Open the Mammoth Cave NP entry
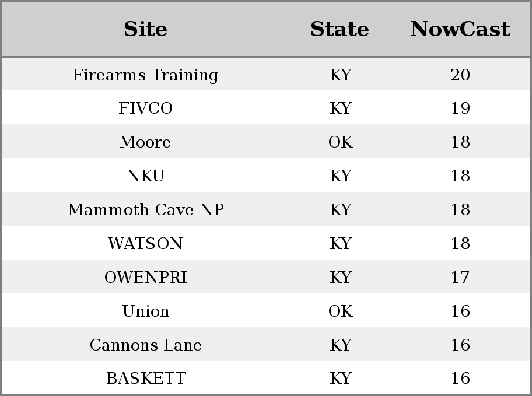 (146, 210)
